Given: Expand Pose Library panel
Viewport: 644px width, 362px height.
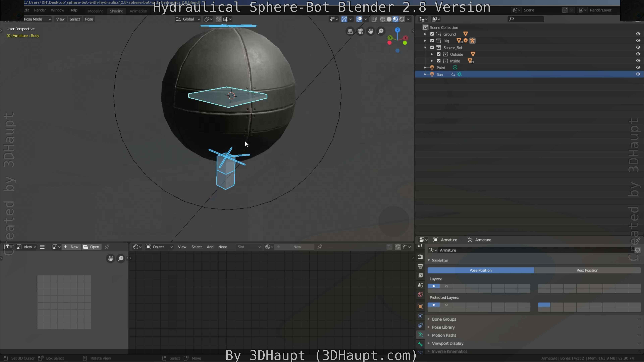Looking at the screenshot, I should (443, 327).
